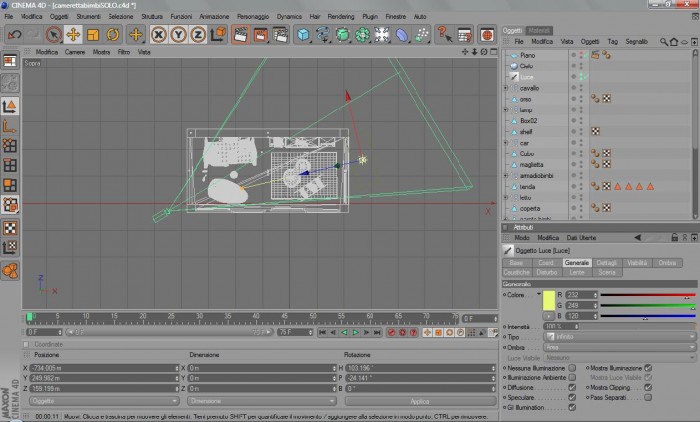The image size is (700, 422).
Task: Select the tenda object in the list
Action: tap(527, 187)
